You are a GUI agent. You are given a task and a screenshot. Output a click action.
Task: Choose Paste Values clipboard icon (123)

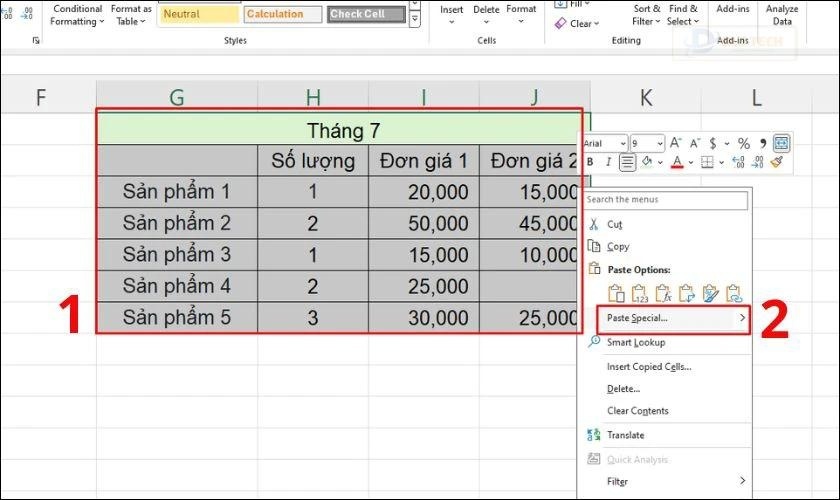[639, 294]
